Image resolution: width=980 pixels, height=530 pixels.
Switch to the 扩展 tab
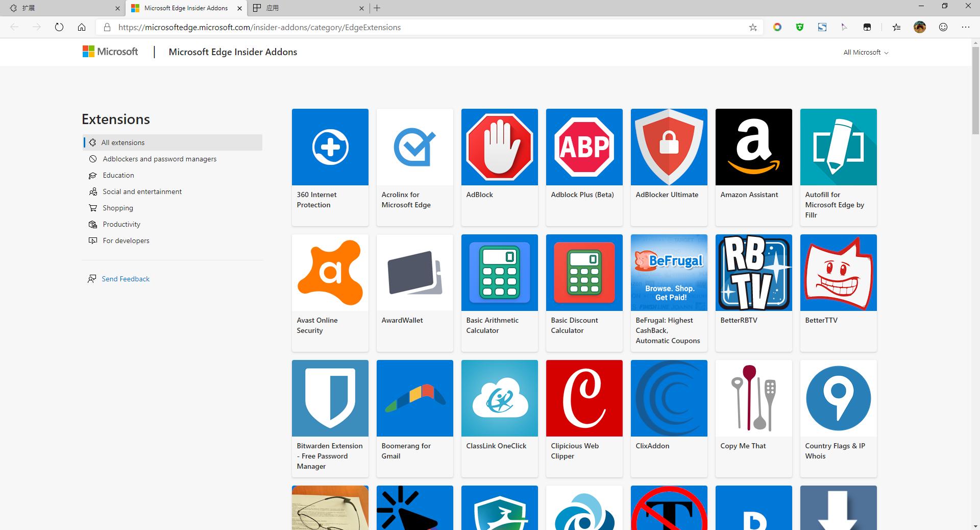62,8
